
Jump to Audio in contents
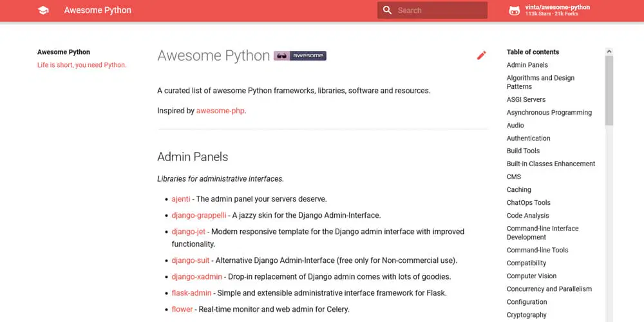click(x=515, y=126)
